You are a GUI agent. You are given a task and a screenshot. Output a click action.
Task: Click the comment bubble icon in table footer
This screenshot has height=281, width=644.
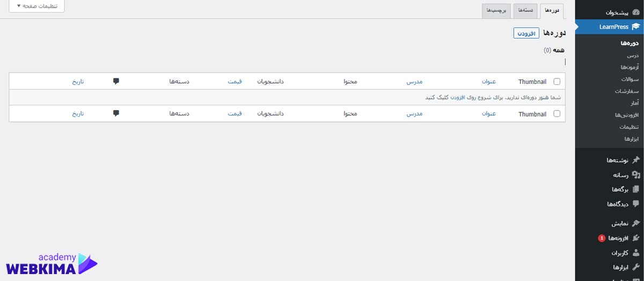tap(116, 113)
